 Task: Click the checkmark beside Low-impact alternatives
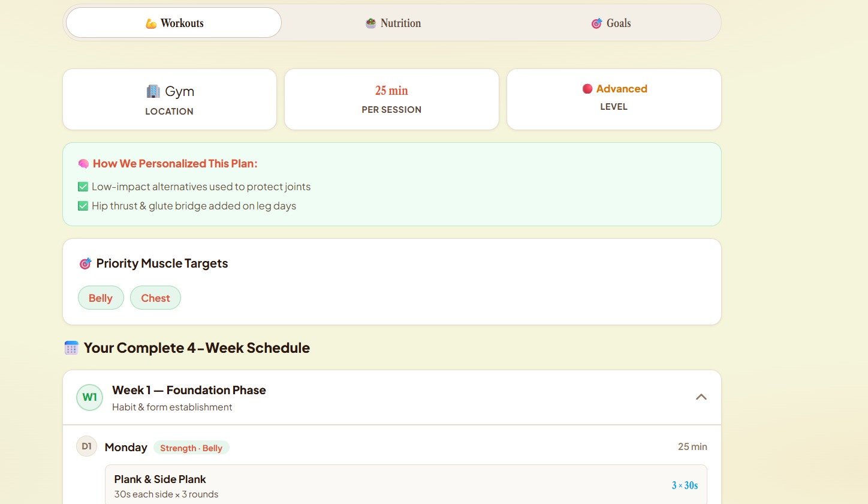point(83,187)
